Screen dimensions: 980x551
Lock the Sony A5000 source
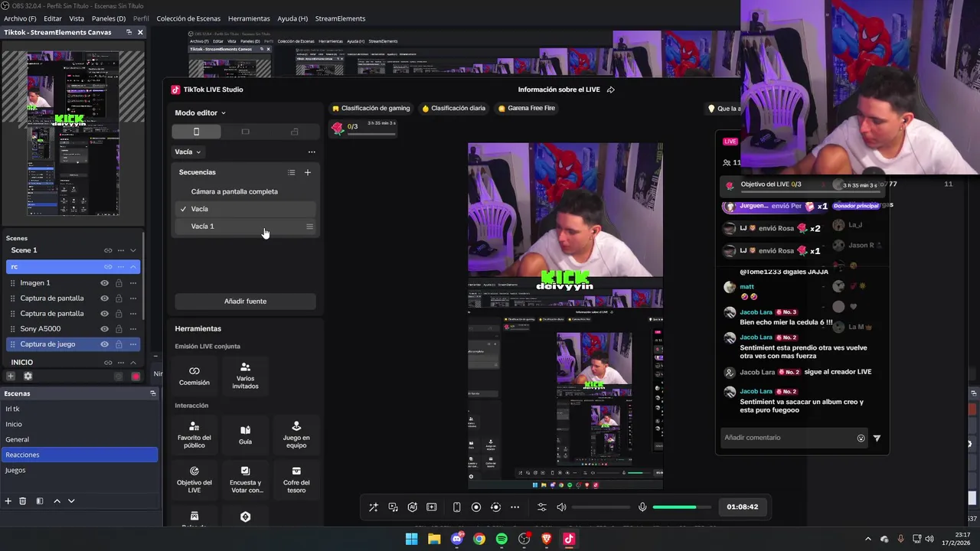click(119, 329)
